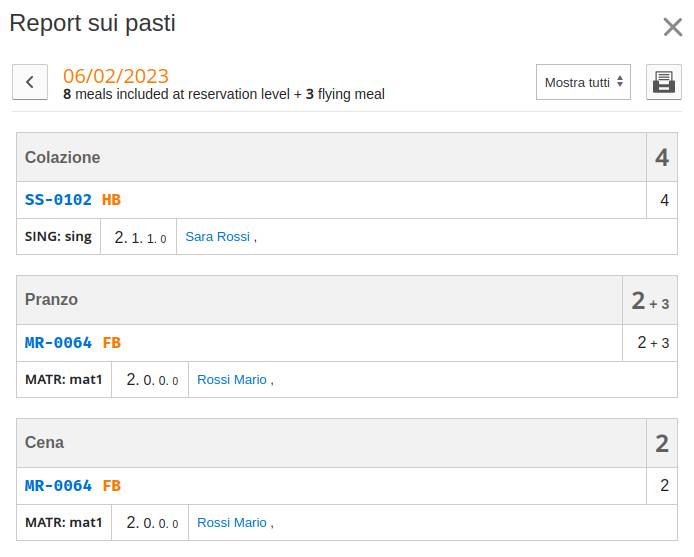This screenshot has height=557, width=694.
Task: Open the Mostra tutti dropdown
Action: (583, 82)
